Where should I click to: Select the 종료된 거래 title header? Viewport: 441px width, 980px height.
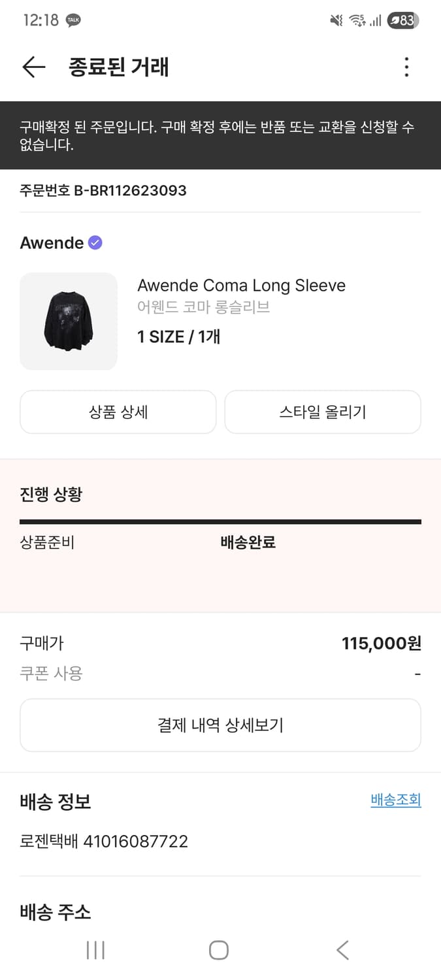(x=119, y=67)
